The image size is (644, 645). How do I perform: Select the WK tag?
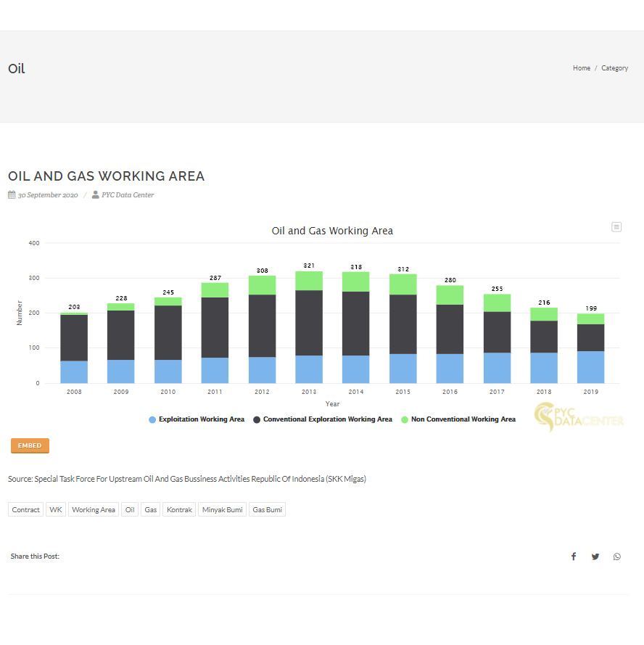pos(56,509)
